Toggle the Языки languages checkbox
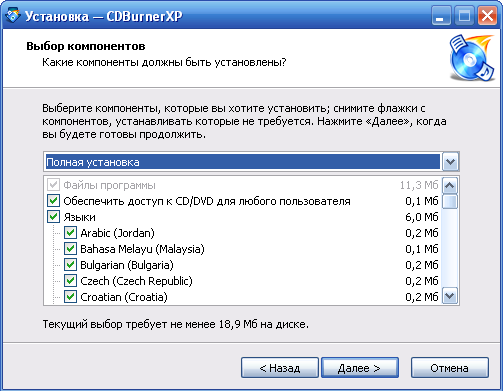This screenshot has height=391, width=504. click(x=53, y=217)
